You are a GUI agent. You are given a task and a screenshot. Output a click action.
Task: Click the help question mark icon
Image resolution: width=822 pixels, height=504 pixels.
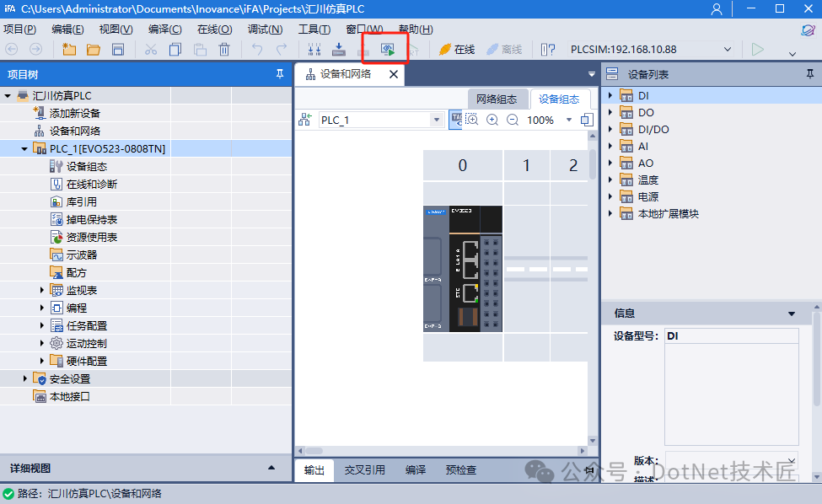pyautogui.click(x=548, y=49)
